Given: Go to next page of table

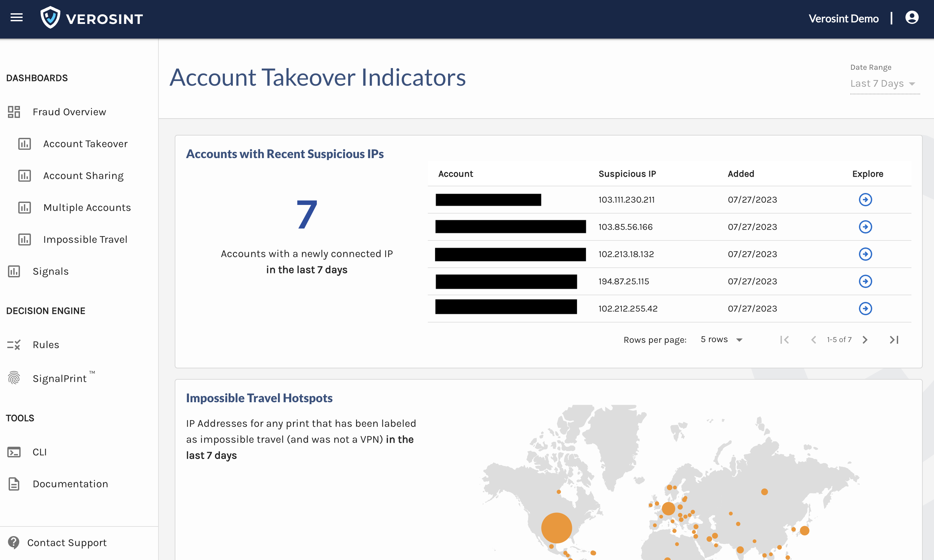Looking at the screenshot, I should pyautogui.click(x=865, y=340).
